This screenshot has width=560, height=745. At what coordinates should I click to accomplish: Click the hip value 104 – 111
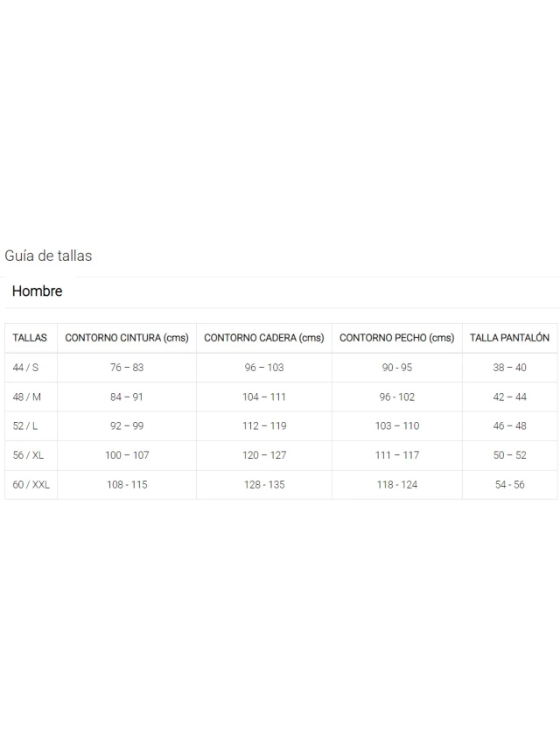(x=264, y=397)
